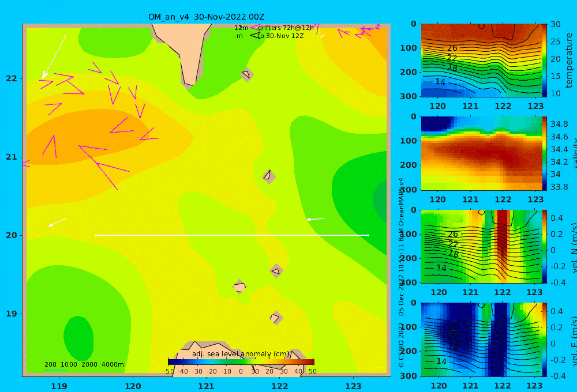Click the map title OM_an_v4 30-Nov-2022 00Z

(x=206, y=17)
